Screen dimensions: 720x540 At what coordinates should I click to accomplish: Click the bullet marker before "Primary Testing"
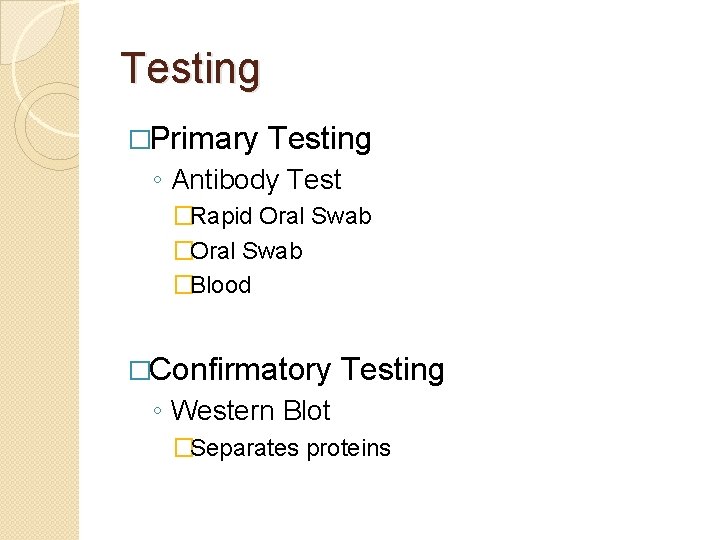click(137, 139)
